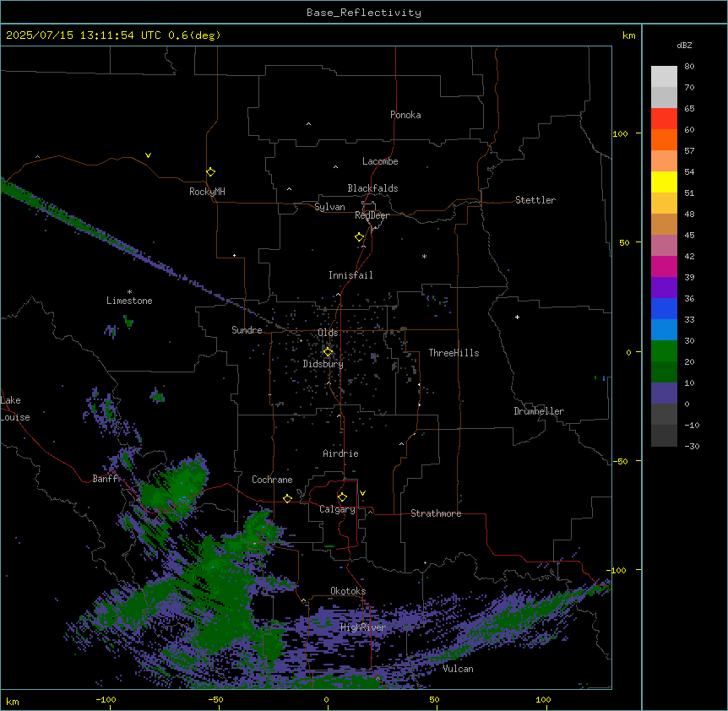
Task: Select the Lacombe city label
Action: [380, 161]
